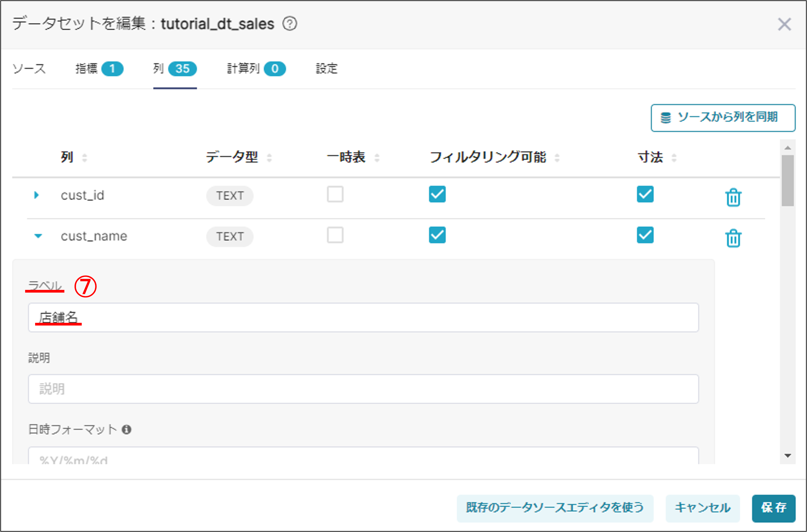Enable 一時表 checkbox for cust_name
This screenshot has width=807, height=532.
point(335,235)
